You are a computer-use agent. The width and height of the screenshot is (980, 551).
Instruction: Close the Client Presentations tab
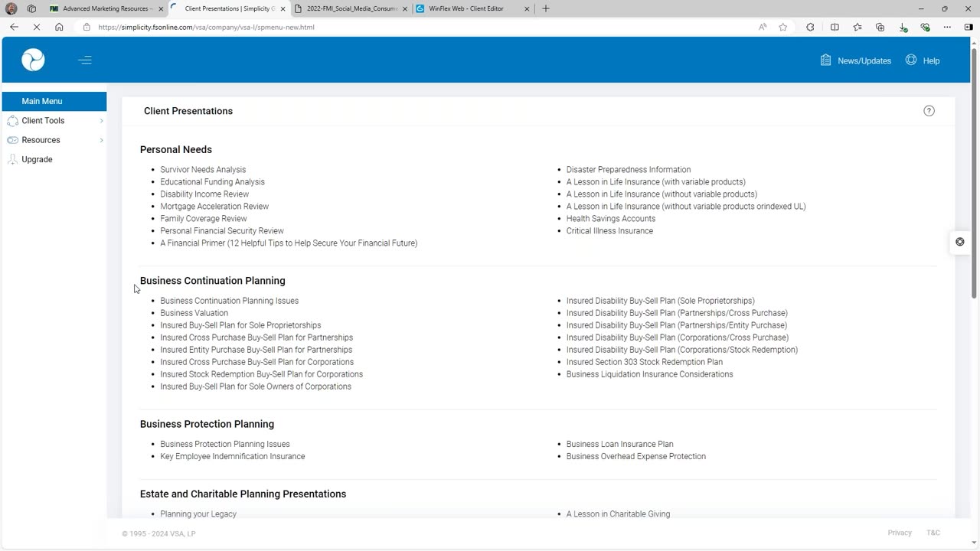283,9
